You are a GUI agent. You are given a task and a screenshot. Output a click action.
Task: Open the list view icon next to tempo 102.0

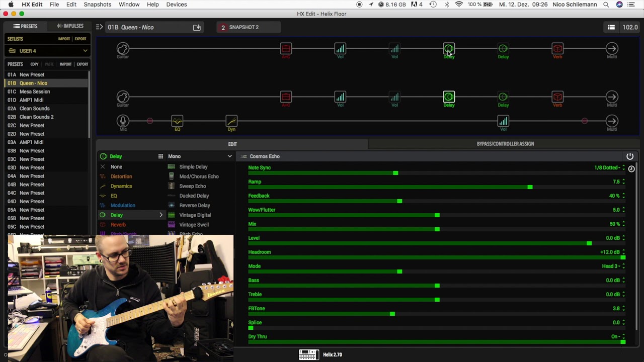tap(611, 27)
